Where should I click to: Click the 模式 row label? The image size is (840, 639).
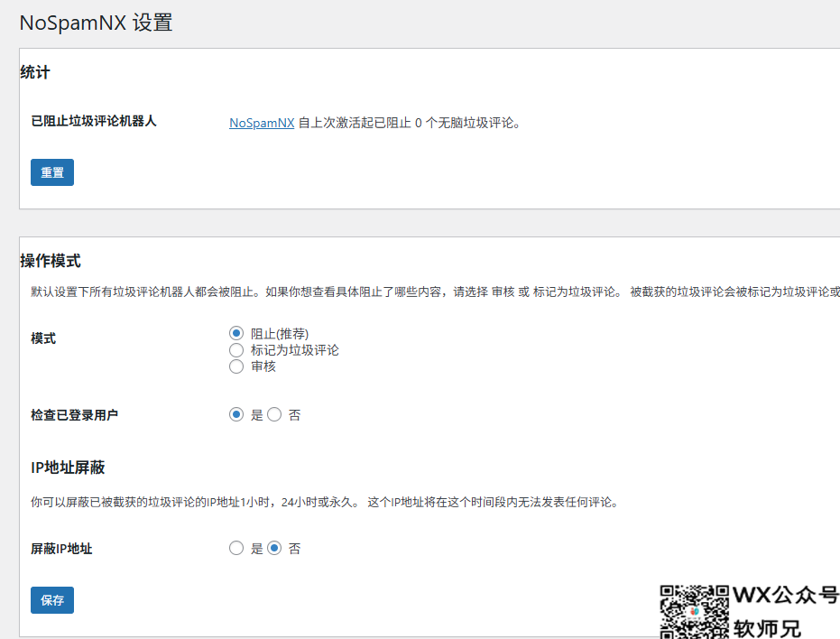tap(43, 338)
